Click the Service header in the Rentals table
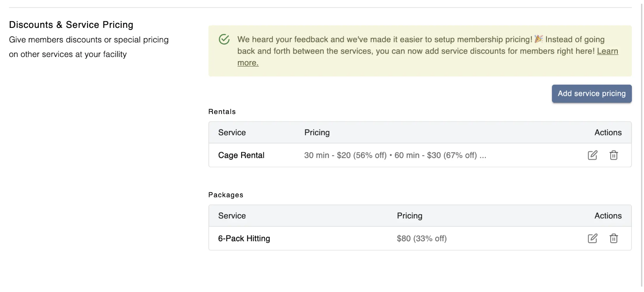644x292 pixels. pos(232,132)
